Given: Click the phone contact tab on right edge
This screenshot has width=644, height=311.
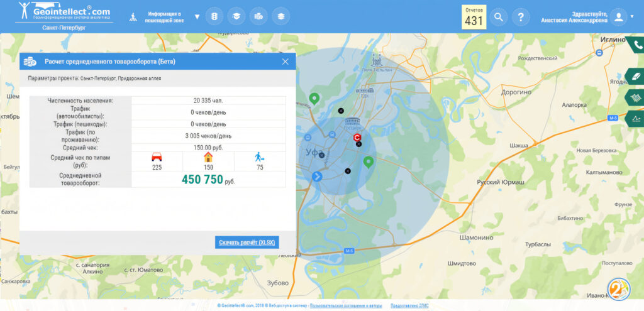Looking at the screenshot, I should coord(635,46).
